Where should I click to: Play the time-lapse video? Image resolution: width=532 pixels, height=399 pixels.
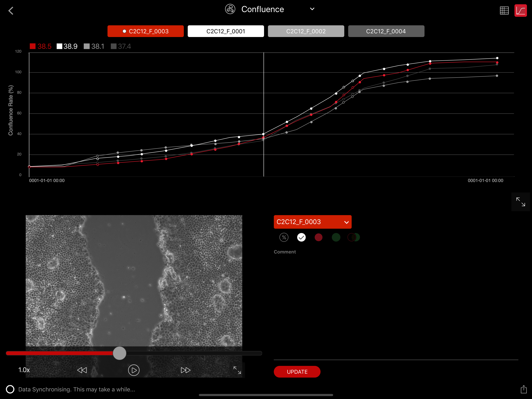(134, 370)
